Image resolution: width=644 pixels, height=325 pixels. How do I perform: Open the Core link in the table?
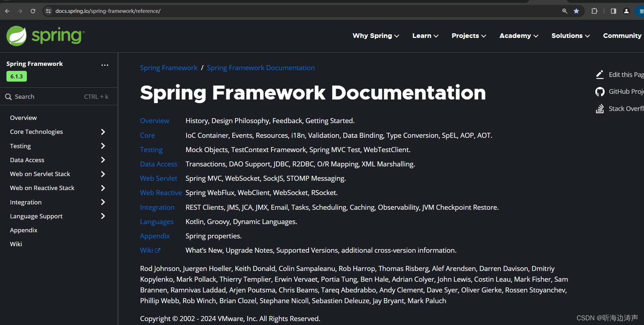147,135
